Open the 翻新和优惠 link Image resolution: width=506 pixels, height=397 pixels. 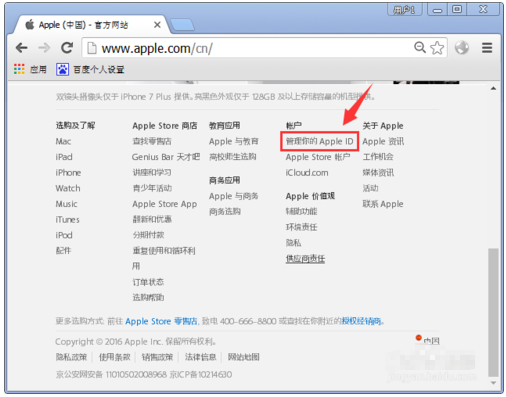(152, 219)
